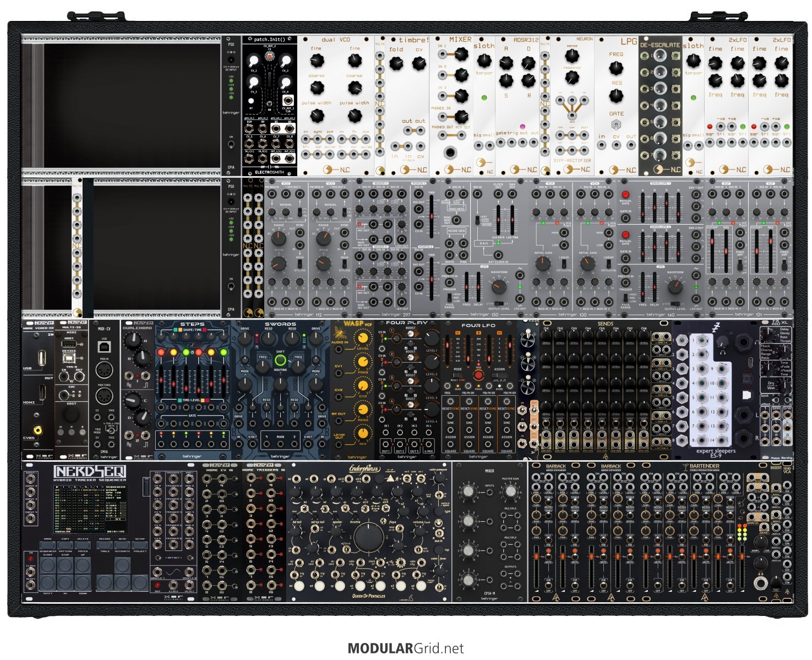Click the NerdSEQ logo on the tracker sequencer
This screenshot has width=812, height=660.
click(x=90, y=471)
